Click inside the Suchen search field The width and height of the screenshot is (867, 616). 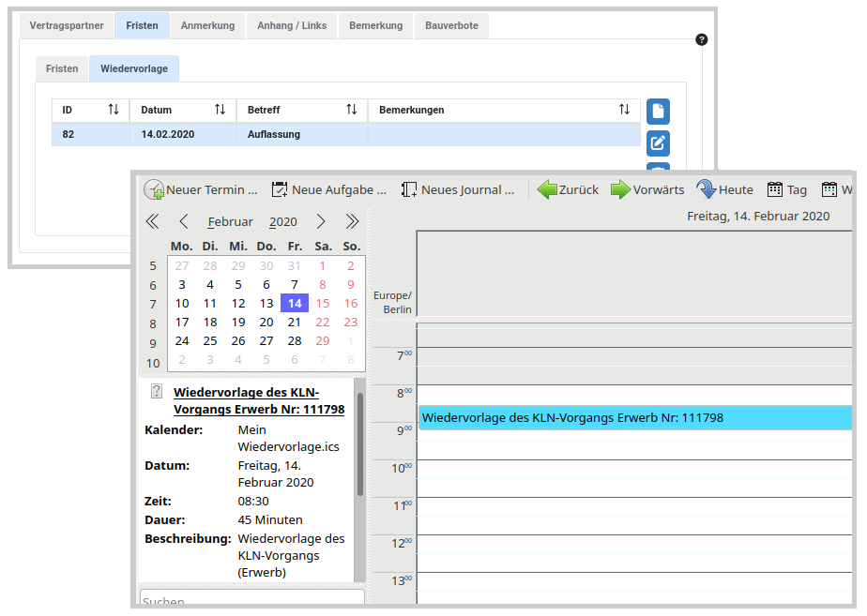click(251, 601)
